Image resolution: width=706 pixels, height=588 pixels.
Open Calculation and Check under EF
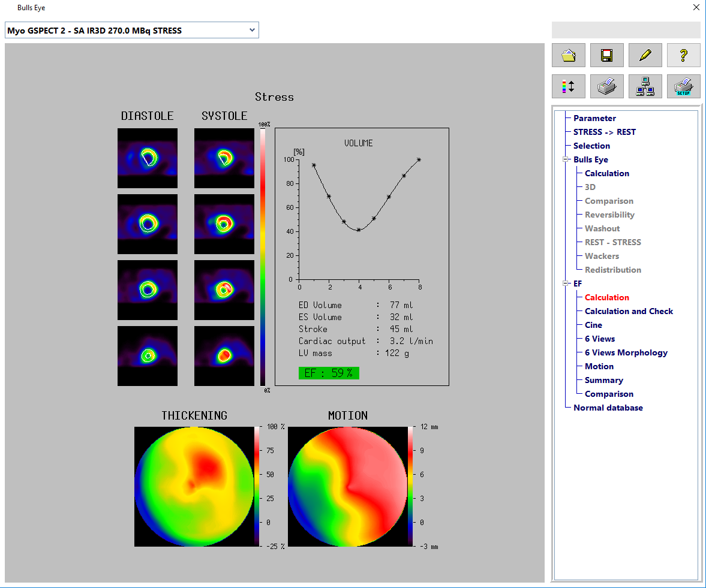point(629,311)
